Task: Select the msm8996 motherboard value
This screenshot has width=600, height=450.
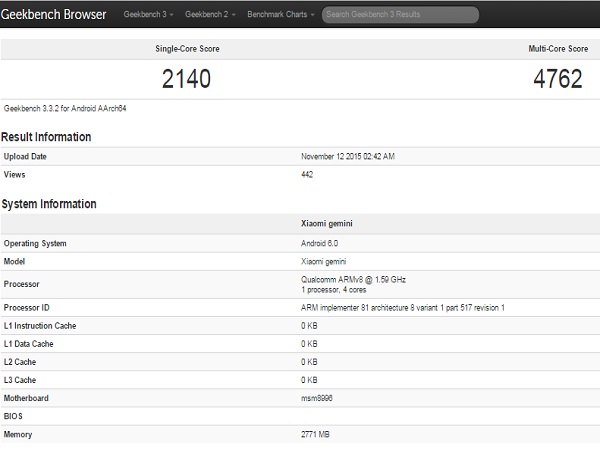Action: click(x=316, y=398)
